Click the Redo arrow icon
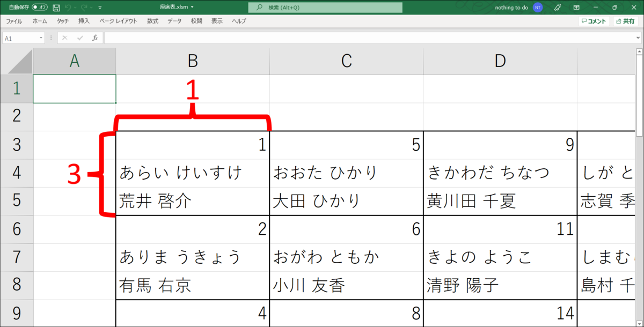 point(84,8)
